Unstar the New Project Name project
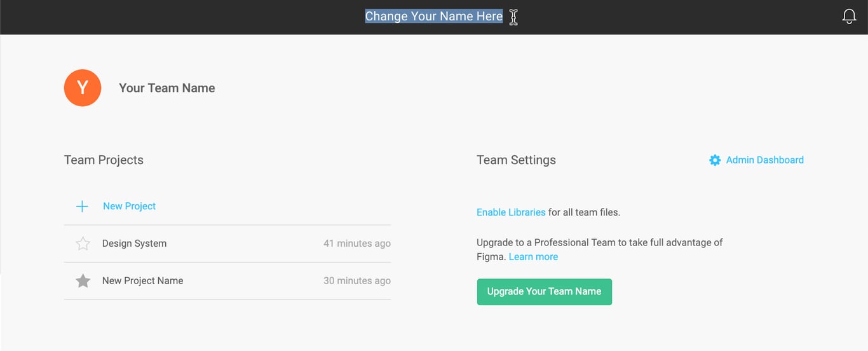Image resolution: width=868 pixels, height=351 pixels. click(83, 281)
